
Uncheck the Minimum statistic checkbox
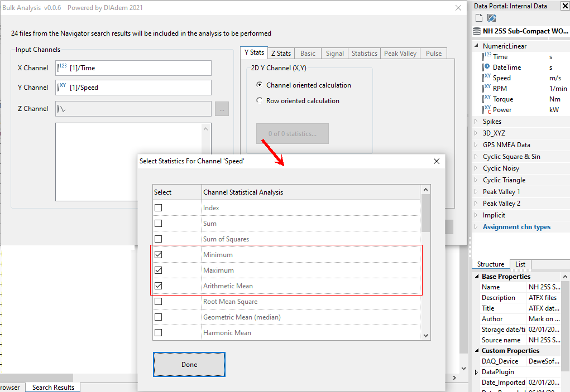[159, 255]
